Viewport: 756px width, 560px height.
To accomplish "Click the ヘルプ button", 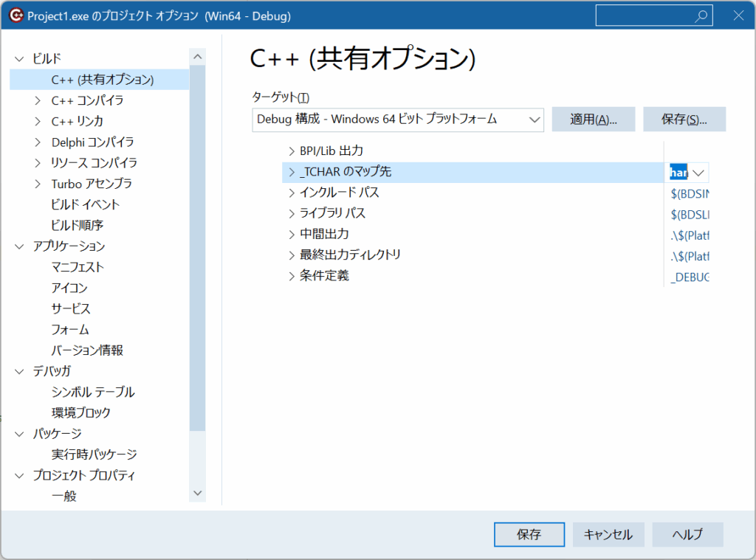I will pyautogui.click(x=687, y=535).
